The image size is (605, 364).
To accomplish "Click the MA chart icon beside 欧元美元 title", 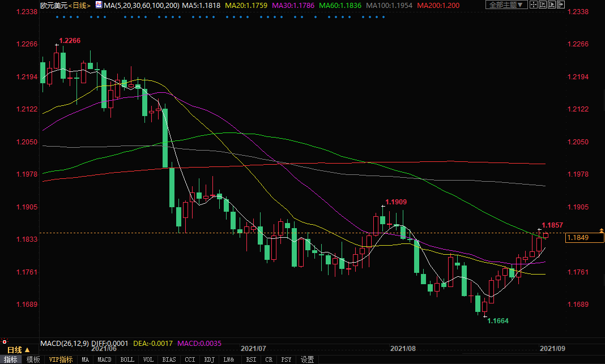I will (99, 5).
